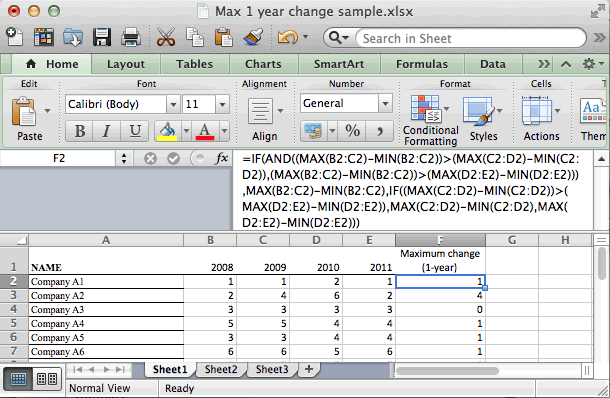Click the Open file icon
This screenshot has height=398, width=610.
coord(73,38)
